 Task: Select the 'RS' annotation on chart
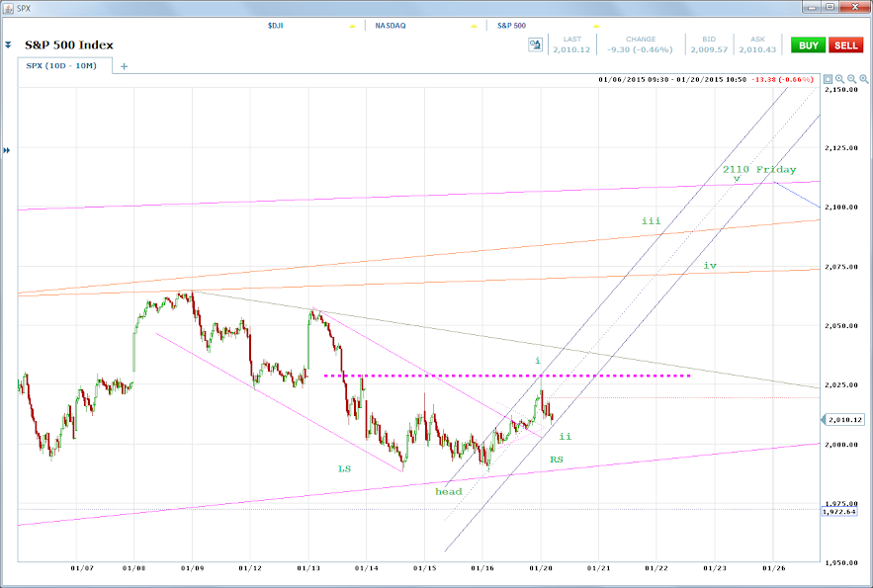[557, 460]
